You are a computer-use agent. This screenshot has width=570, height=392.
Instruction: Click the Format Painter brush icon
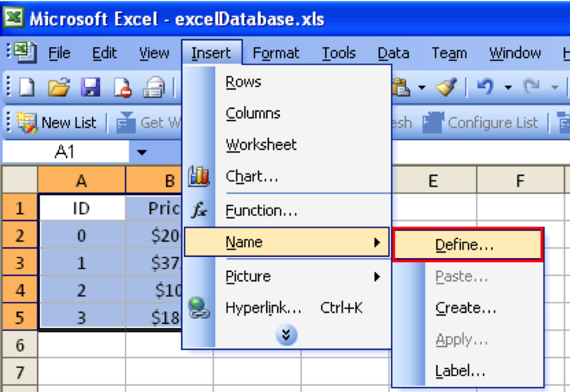click(447, 87)
